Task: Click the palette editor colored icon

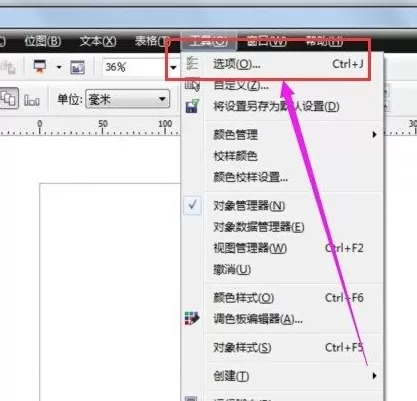Action: 192,318
